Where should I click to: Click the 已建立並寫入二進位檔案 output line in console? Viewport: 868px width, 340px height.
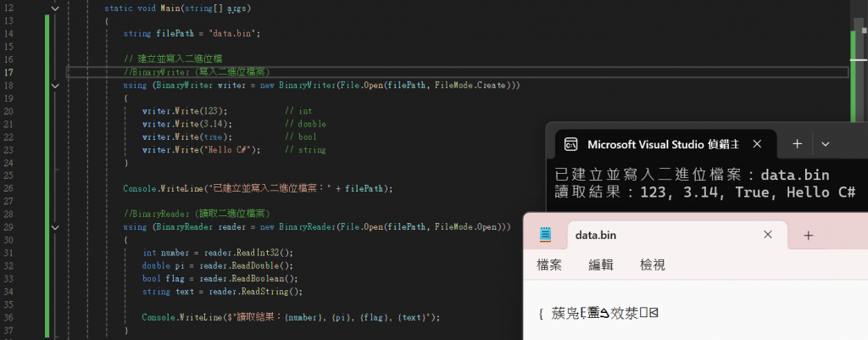(x=692, y=176)
